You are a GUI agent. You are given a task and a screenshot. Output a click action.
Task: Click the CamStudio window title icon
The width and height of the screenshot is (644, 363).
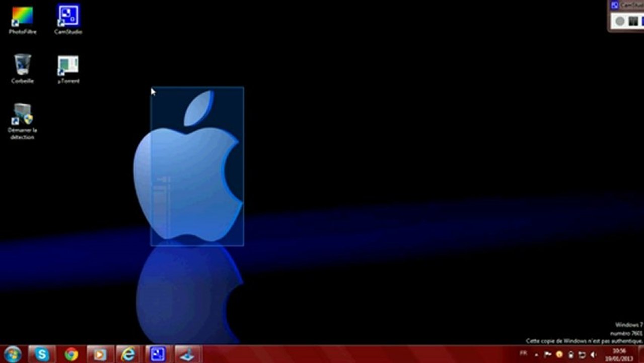pyautogui.click(x=614, y=5)
